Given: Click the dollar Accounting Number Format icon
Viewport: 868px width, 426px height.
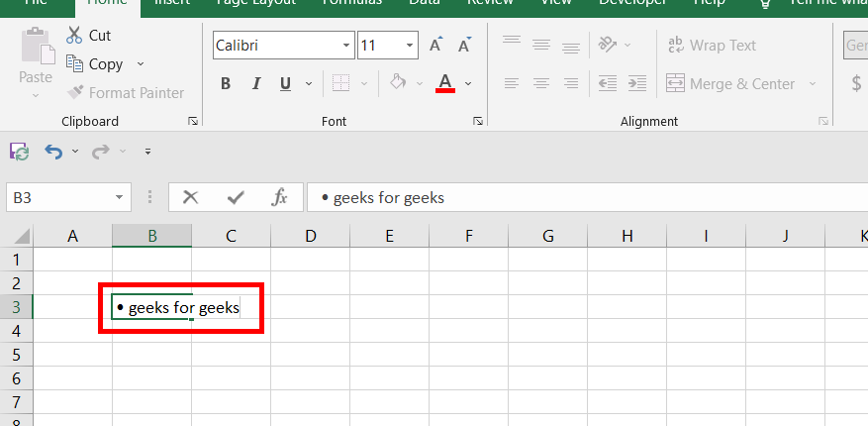Looking at the screenshot, I should click(x=856, y=83).
